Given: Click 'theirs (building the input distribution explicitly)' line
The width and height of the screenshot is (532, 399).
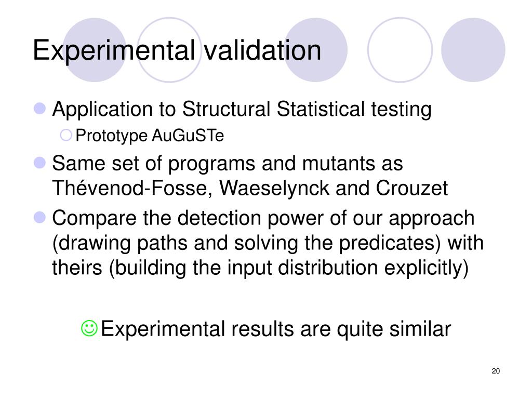Looking at the screenshot, I should pos(260,268).
